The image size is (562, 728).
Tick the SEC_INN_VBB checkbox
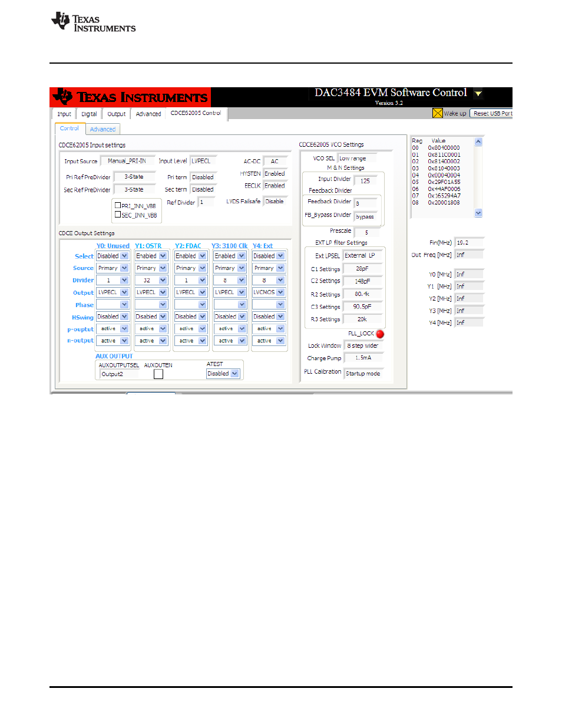tap(118, 215)
